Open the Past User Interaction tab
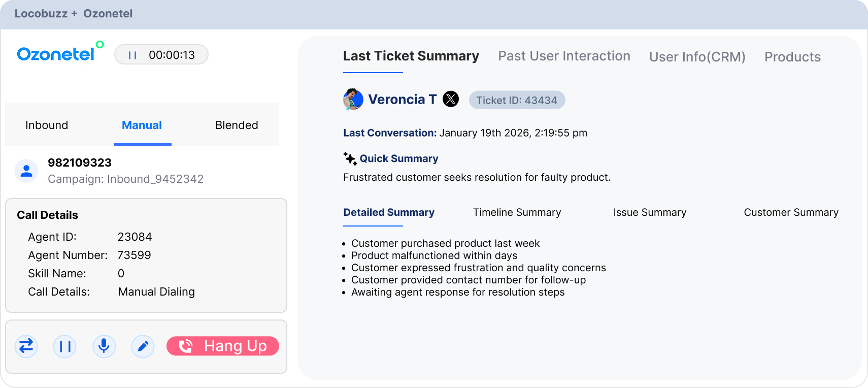 coord(564,56)
